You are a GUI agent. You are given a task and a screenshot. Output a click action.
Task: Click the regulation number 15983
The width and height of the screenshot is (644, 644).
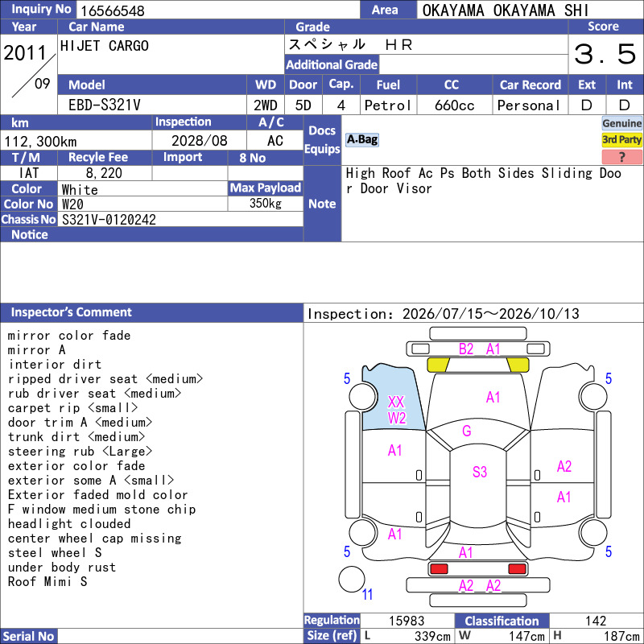point(407,621)
